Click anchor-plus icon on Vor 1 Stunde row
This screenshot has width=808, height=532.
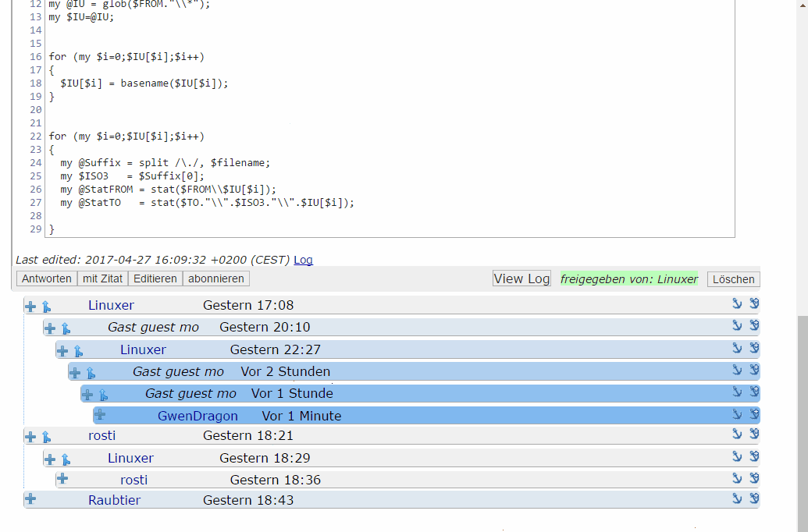(754, 391)
